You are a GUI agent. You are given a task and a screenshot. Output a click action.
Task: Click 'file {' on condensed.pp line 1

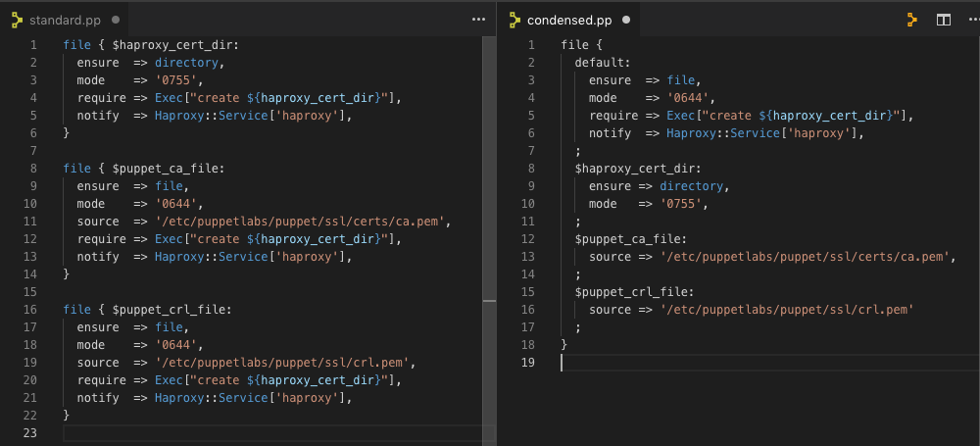(x=582, y=45)
